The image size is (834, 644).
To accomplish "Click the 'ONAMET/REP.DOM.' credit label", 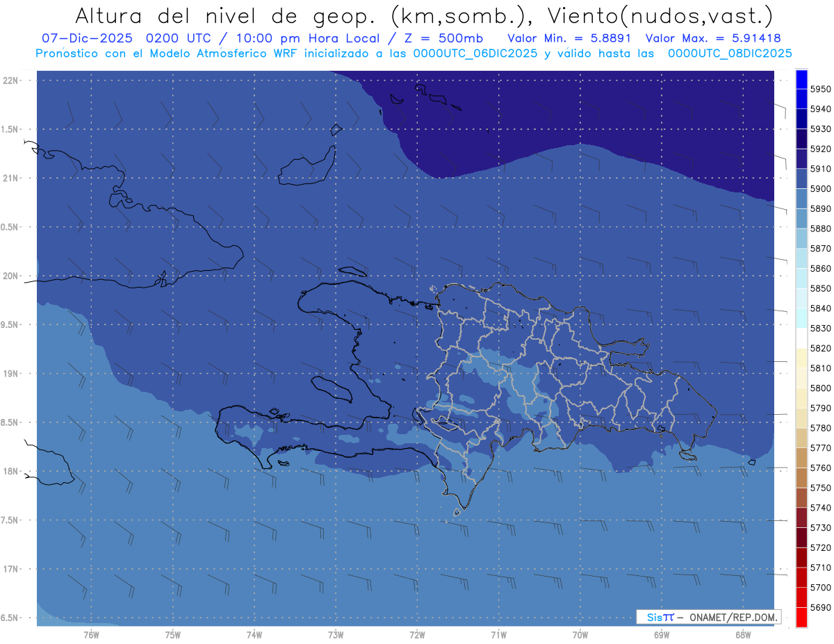I will pyautogui.click(x=733, y=617).
